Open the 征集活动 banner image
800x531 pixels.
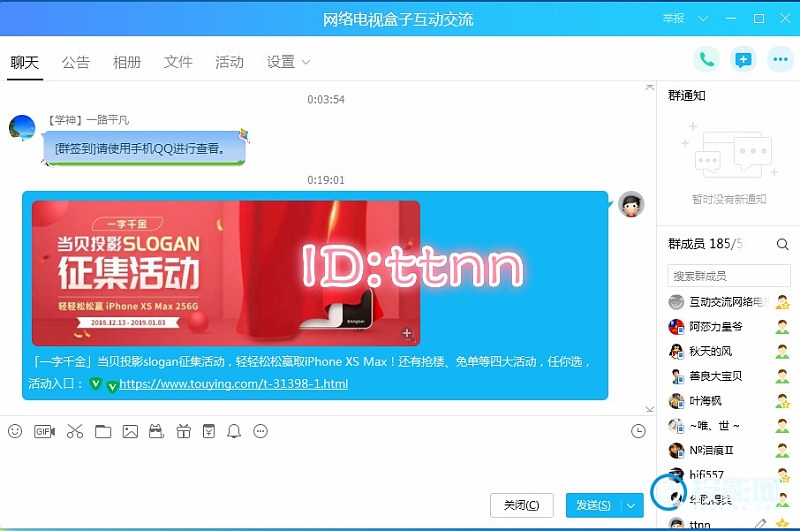pos(226,273)
